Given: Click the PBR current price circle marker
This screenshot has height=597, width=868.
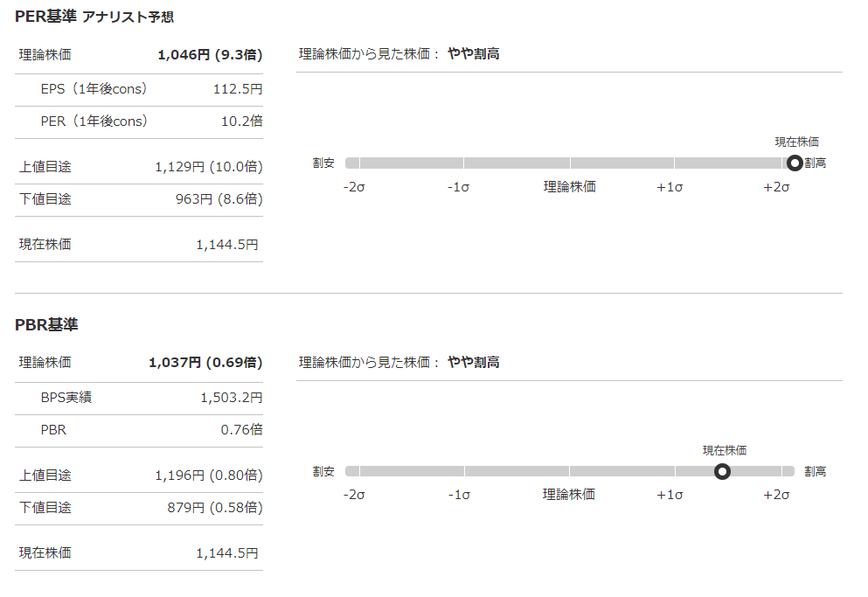Looking at the screenshot, I should [x=722, y=471].
